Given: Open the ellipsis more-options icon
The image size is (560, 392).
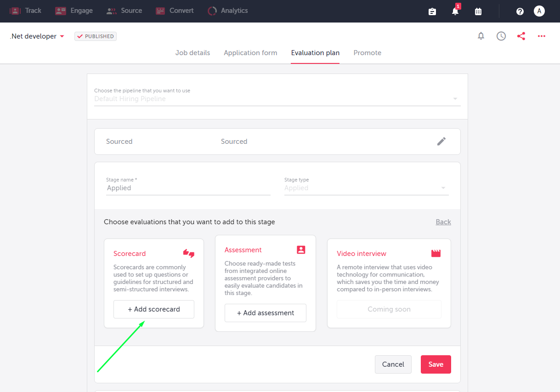Looking at the screenshot, I should pyautogui.click(x=541, y=36).
